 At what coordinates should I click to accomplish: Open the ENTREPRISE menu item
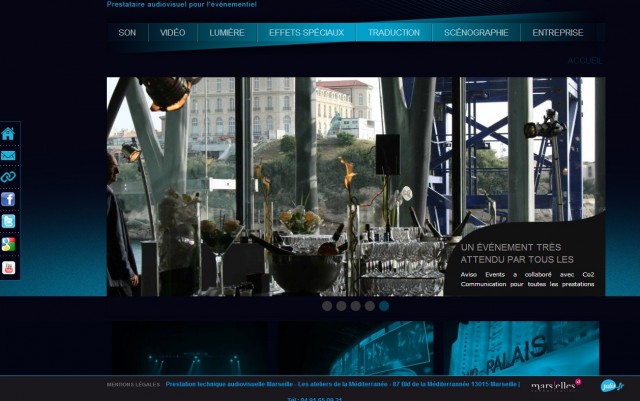(x=558, y=33)
